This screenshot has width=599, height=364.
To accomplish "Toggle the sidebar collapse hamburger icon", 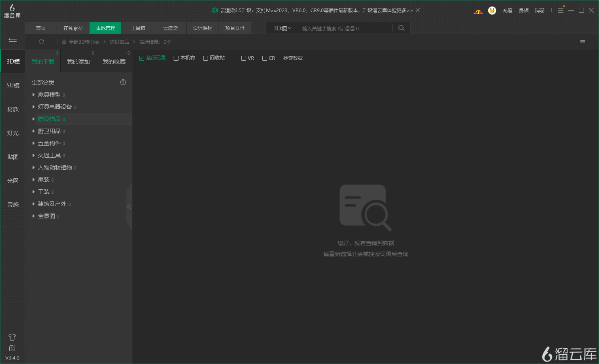I will click(13, 39).
